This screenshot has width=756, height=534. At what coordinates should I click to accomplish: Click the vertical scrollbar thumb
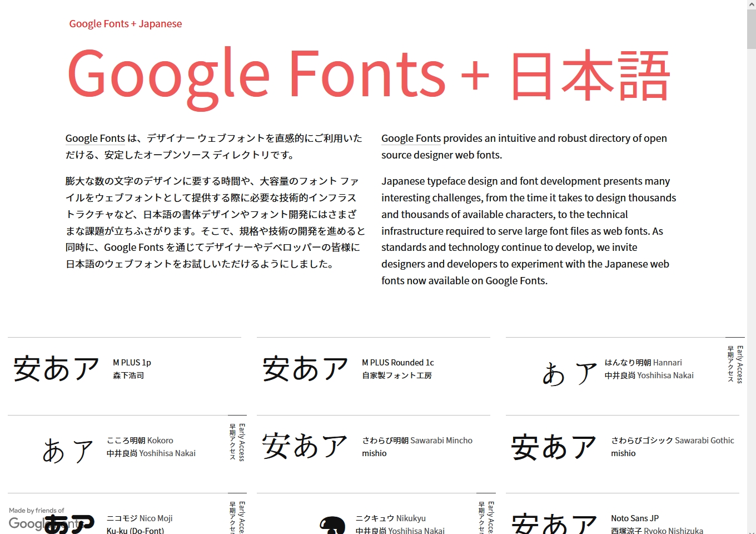coord(752,29)
